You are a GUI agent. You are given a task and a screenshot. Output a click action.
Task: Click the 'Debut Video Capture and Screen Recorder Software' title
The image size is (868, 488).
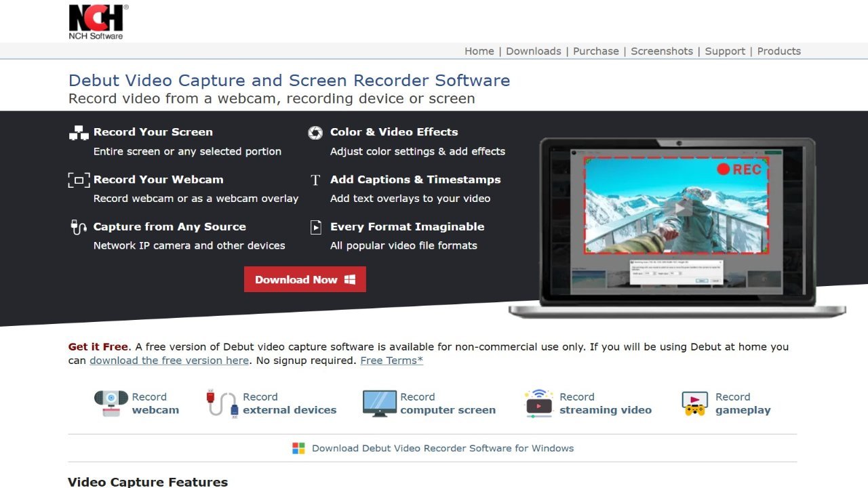coord(289,81)
